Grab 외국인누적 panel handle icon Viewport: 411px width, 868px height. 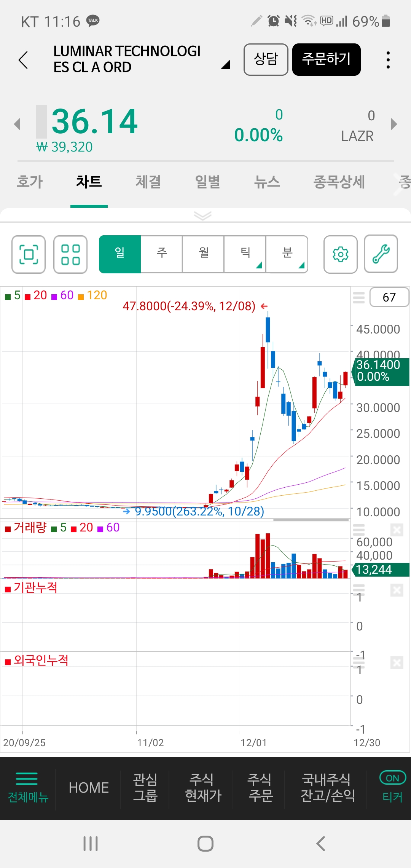(359, 662)
